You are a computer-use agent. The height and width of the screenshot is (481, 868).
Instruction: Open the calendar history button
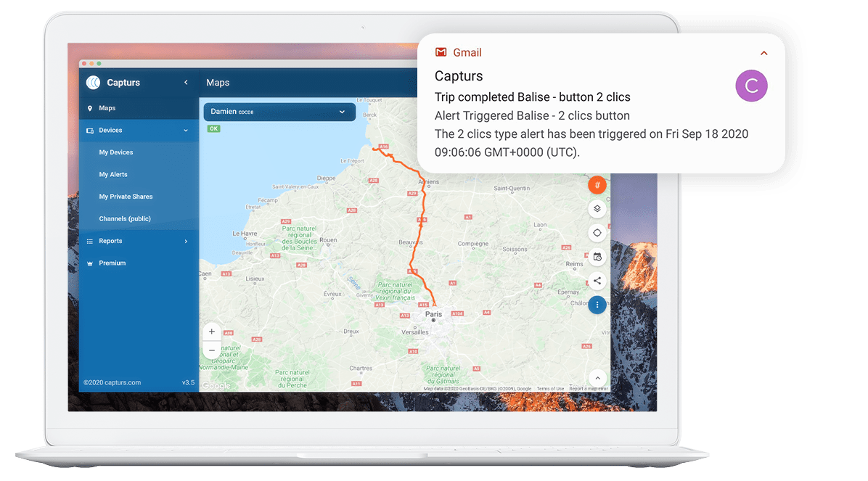click(x=597, y=257)
